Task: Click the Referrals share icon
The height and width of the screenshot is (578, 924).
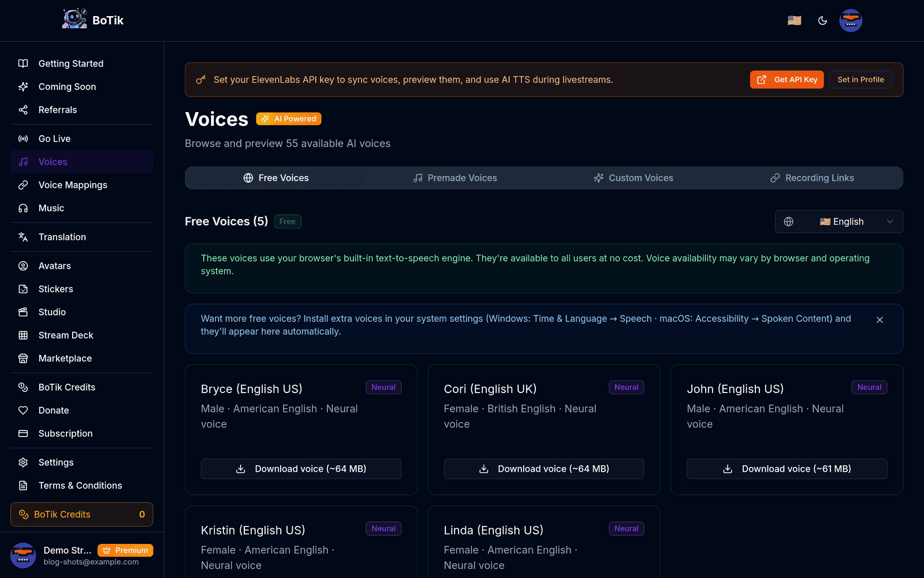Action: (x=23, y=110)
